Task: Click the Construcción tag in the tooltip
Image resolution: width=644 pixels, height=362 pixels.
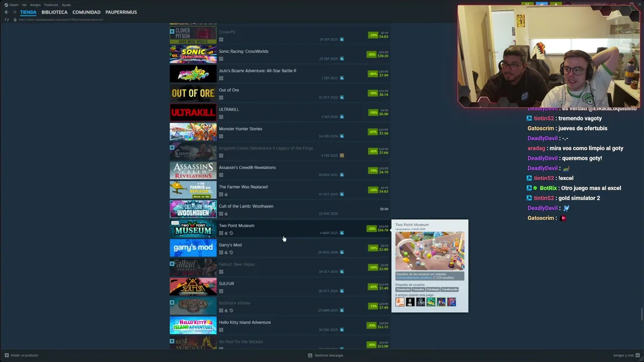Action: point(449,290)
